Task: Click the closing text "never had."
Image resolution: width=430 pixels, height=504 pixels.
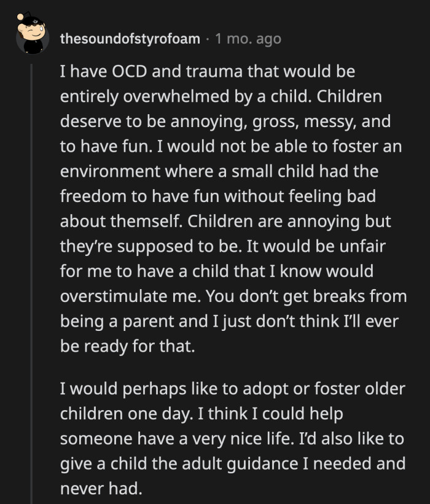Action: (100, 489)
